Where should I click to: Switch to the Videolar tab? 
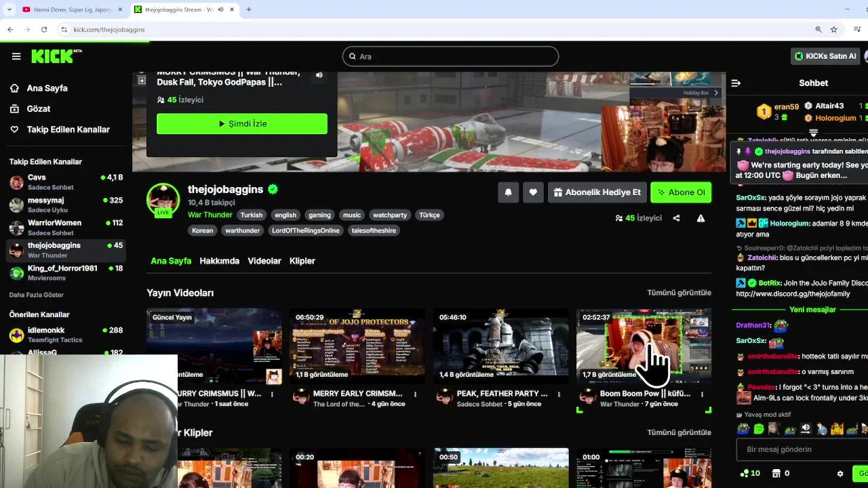click(x=264, y=261)
